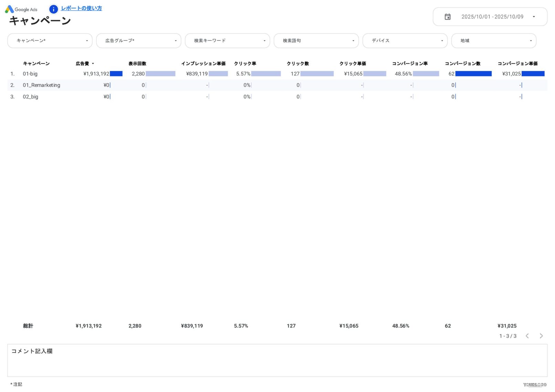
Task: Click the sort arrow on the 広告費 column
Action: click(x=94, y=63)
